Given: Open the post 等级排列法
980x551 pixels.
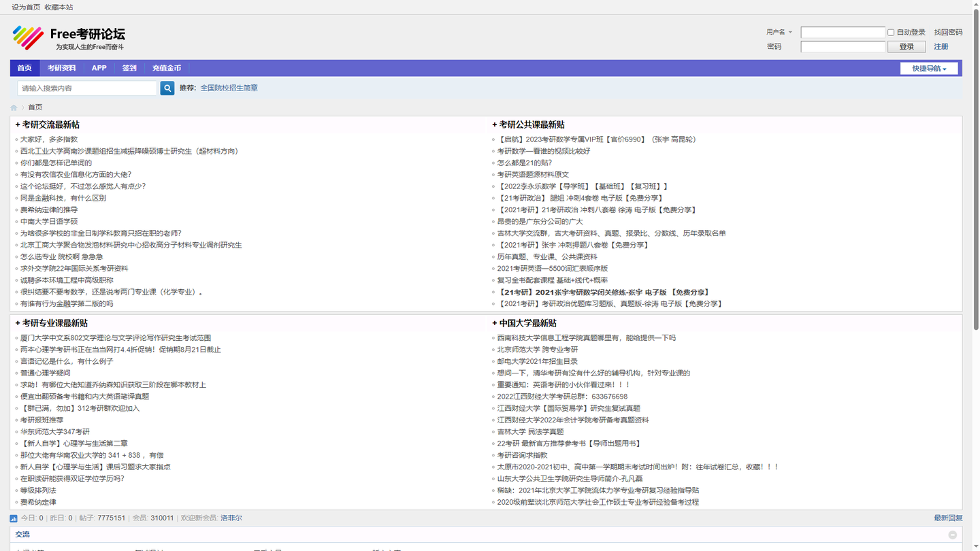Looking at the screenshot, I should [x=38, y=490].
